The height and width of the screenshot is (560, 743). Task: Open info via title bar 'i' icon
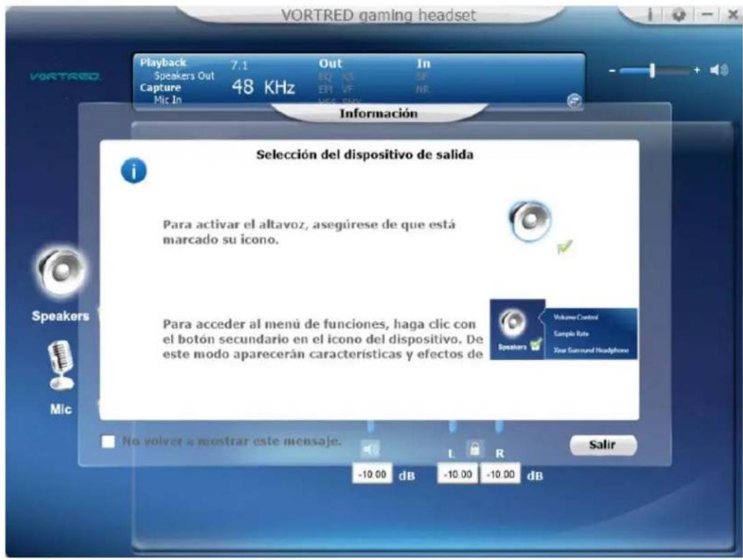(x=650, y=14)
